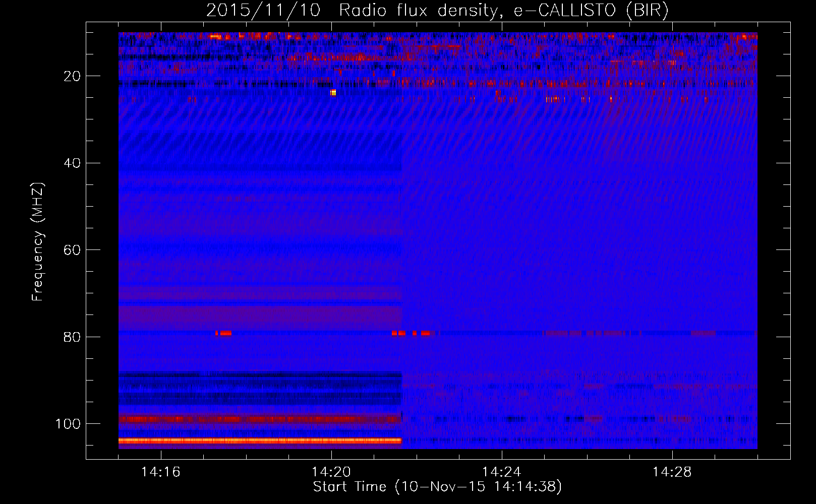Click the 14:20 time axis label
Viewport: 816px width, 504px height.
(331, 472)
